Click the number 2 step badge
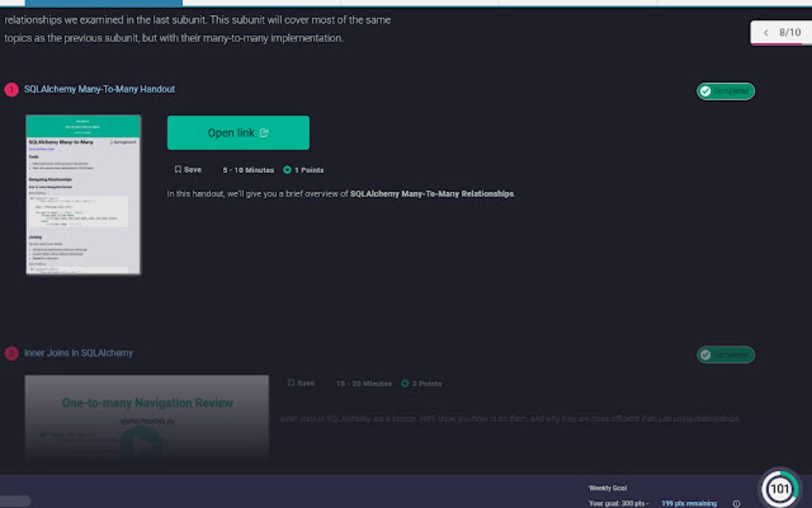Image resolution: width=812 pixels, height=508 pixels. [x=11, y=354]
